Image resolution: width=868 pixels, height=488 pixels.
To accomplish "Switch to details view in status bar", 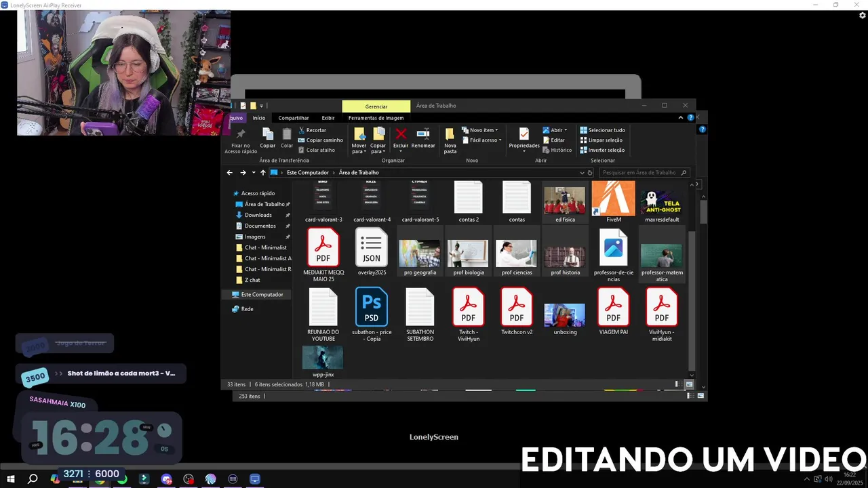I will tap(678, 384).
